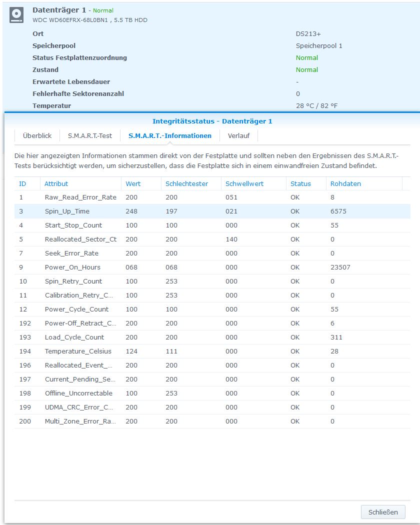Click the temperature value 28 °C / 82 °F
Screen dimensions: 420x525
point(317,106)
